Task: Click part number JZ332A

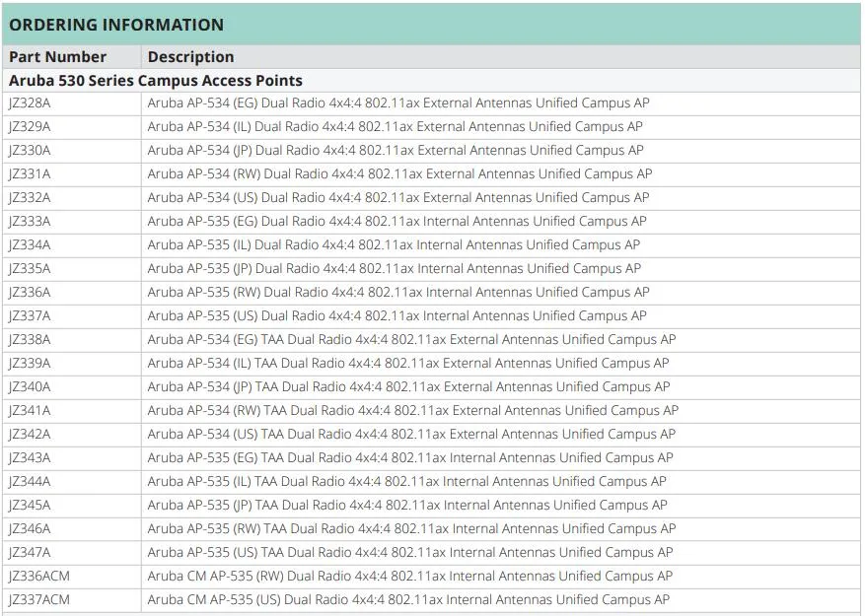Action: pyautogui.click(x=30, y=198)
